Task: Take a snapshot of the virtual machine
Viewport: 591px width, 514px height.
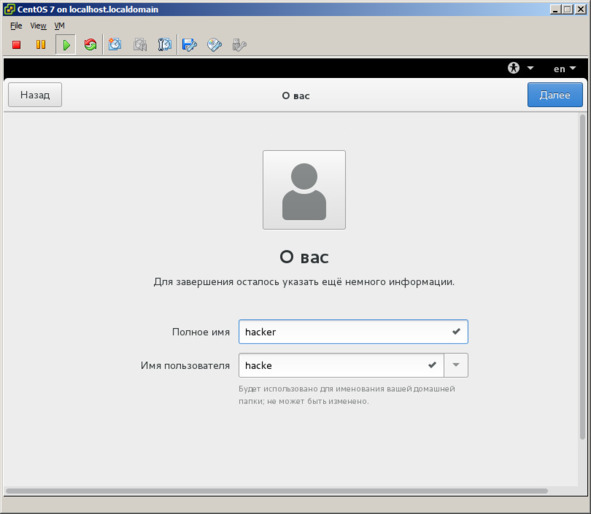Action: (115, 45)
